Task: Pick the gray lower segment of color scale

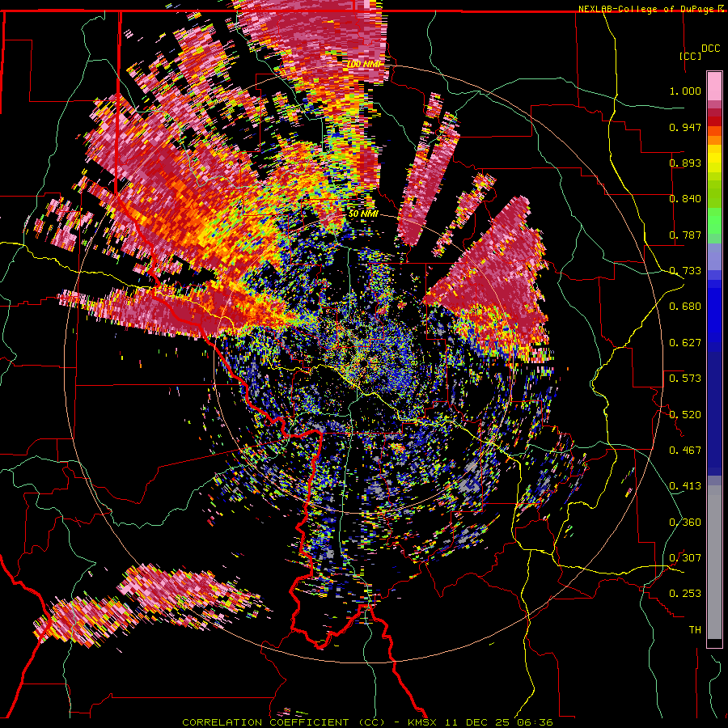Action: 714,562
